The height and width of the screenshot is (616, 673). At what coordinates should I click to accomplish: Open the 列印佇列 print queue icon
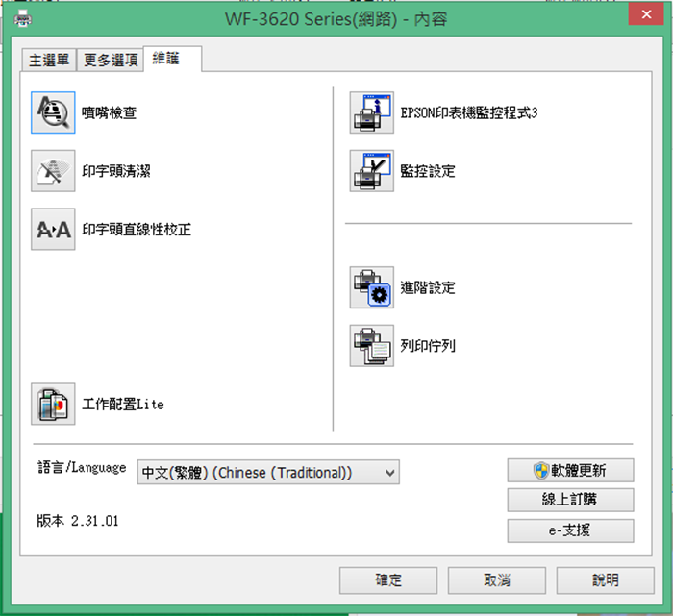pos(372,346)
